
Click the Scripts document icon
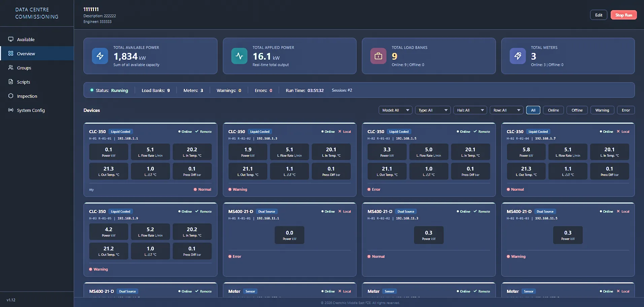coord(10,82)
